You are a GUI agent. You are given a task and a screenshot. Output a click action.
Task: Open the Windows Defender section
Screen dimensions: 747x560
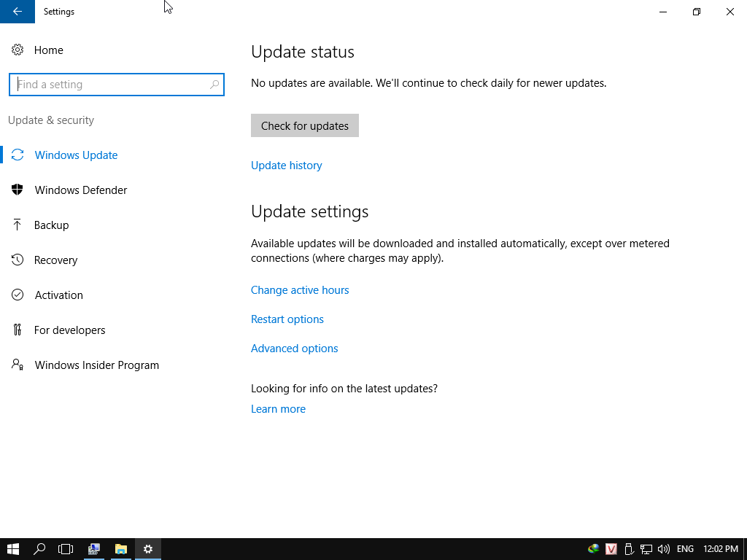(81, 190)
